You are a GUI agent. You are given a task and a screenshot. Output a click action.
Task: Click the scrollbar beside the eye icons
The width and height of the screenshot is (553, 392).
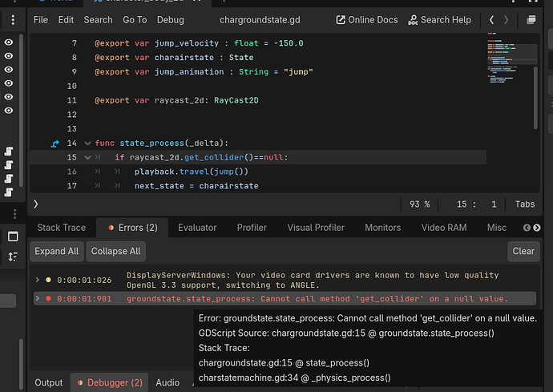(x=21, y=110)
